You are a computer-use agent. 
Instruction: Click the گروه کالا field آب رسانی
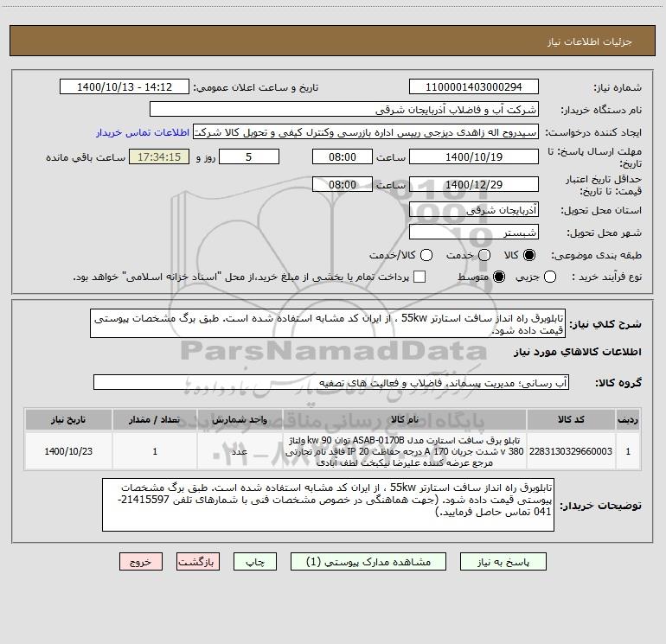pos(331,382)
